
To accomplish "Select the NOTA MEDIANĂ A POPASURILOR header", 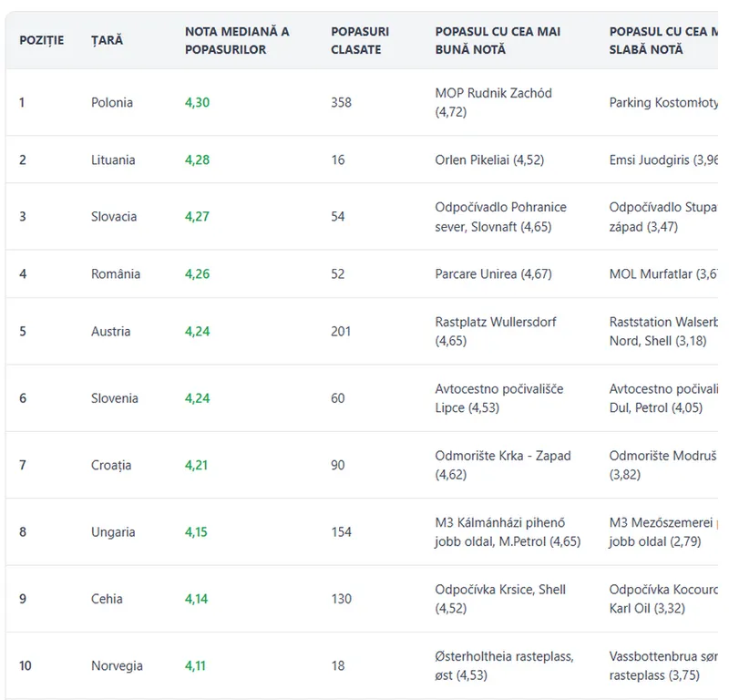I will [x=237, y=40].
